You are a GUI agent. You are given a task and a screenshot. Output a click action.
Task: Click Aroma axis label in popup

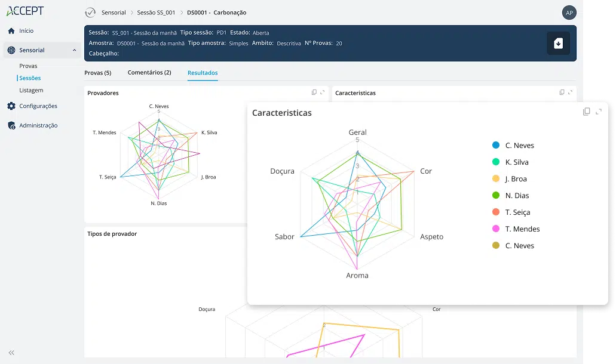click(x=357, y=275)
